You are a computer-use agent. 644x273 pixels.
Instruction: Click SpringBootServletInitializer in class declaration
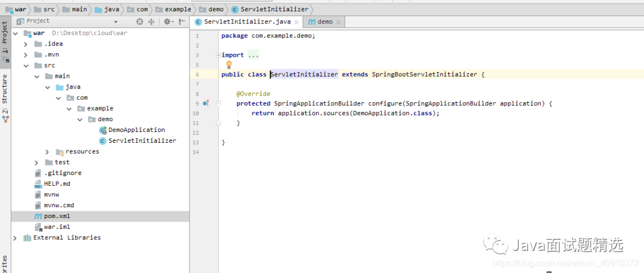click(x=425, y=75)
